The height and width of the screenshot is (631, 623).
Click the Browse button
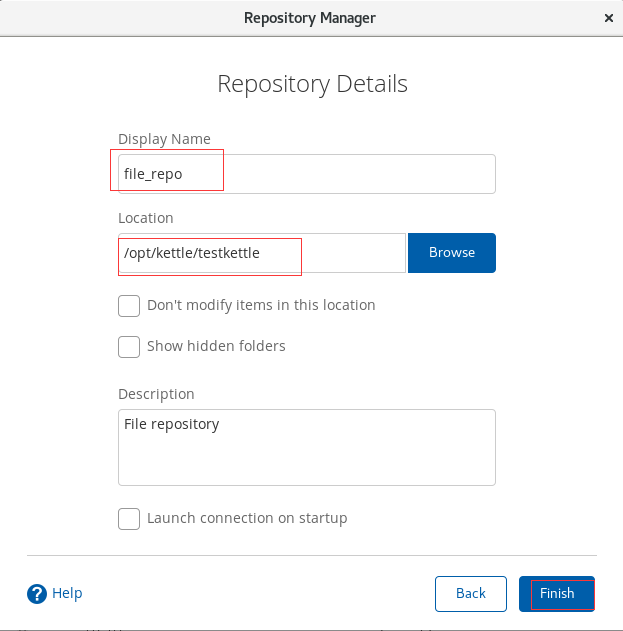click(452, 253)
